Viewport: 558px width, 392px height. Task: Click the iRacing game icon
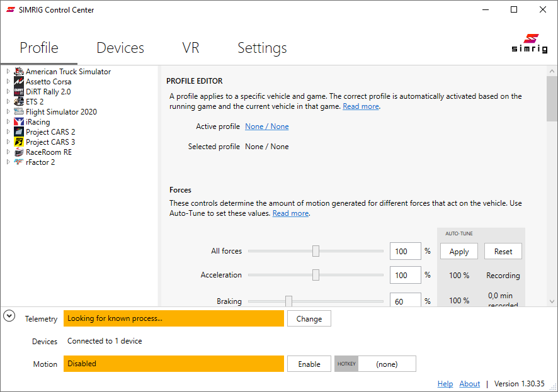[x=19, y=122]
